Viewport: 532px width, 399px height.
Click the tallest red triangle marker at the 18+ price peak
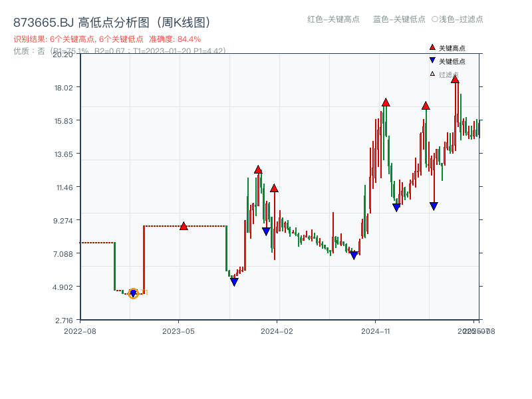coord(456,78)
